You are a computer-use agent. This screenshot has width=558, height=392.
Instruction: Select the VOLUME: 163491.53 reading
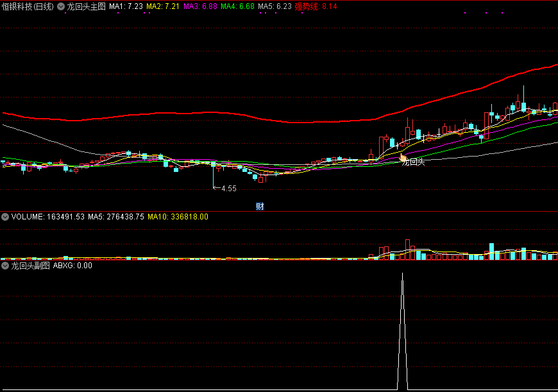(48, 217)
